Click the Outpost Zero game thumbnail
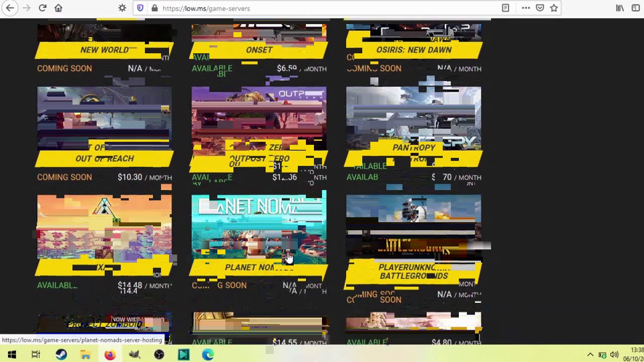Screen dimensions: 644x362 (x=259, y=119)
